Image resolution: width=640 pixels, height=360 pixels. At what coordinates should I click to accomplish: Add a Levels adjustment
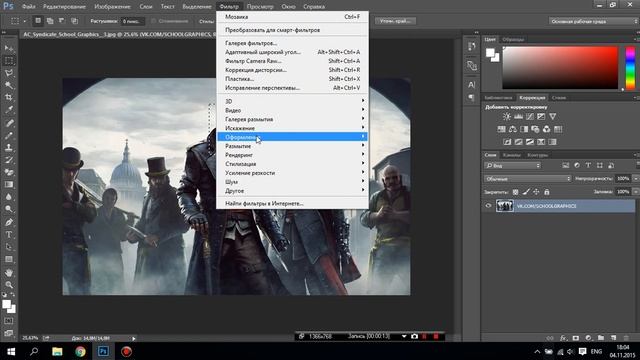point(518,116)
